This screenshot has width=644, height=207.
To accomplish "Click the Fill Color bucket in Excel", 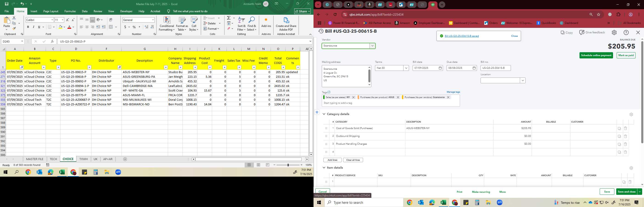I will click(60, 27).
